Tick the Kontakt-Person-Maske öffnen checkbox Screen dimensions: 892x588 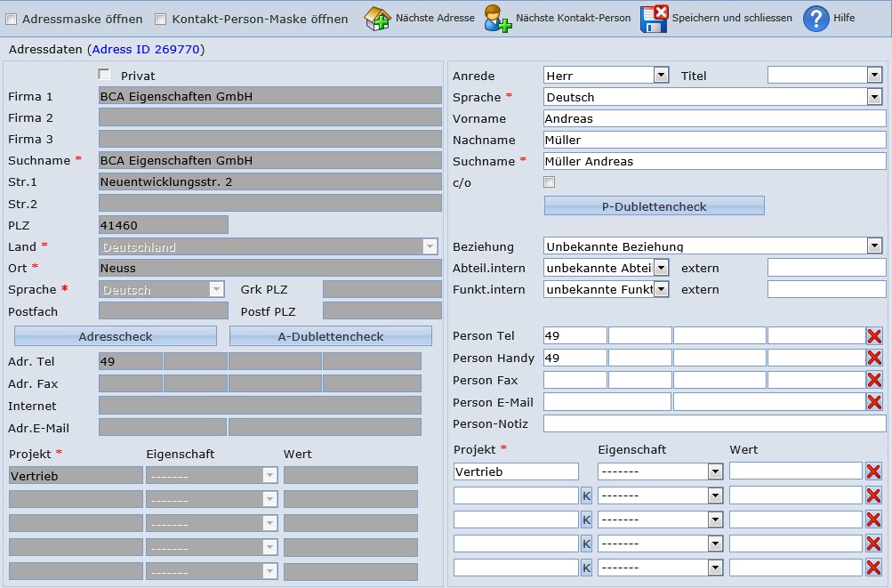161,20
